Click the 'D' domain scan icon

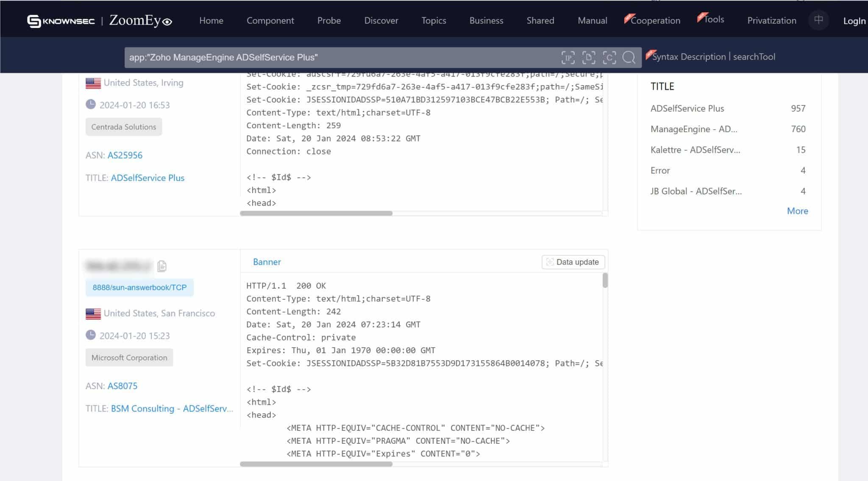[x=589, y=57]
